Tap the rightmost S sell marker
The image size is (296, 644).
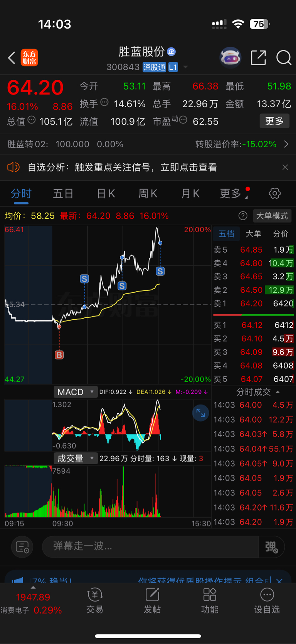(160, 271)
